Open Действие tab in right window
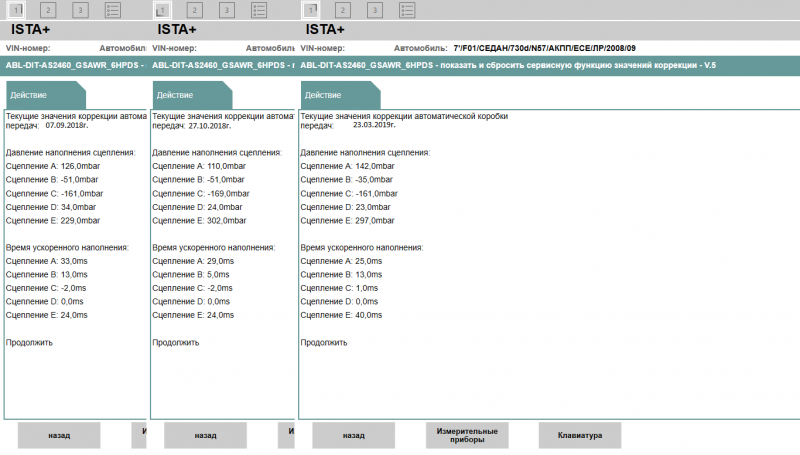This screenshot has height=455, width=800. pos(340,95)
